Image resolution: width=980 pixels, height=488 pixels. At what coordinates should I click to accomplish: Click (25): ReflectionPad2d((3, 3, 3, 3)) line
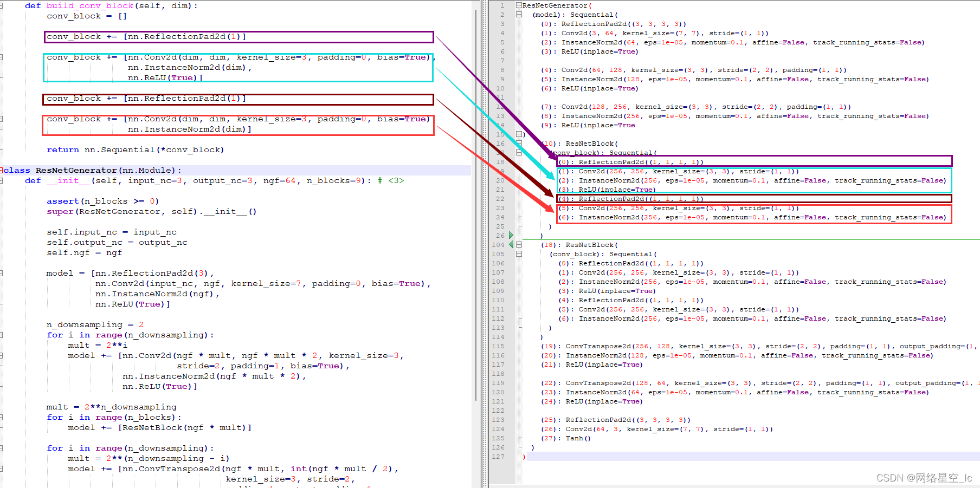(616, 420)
